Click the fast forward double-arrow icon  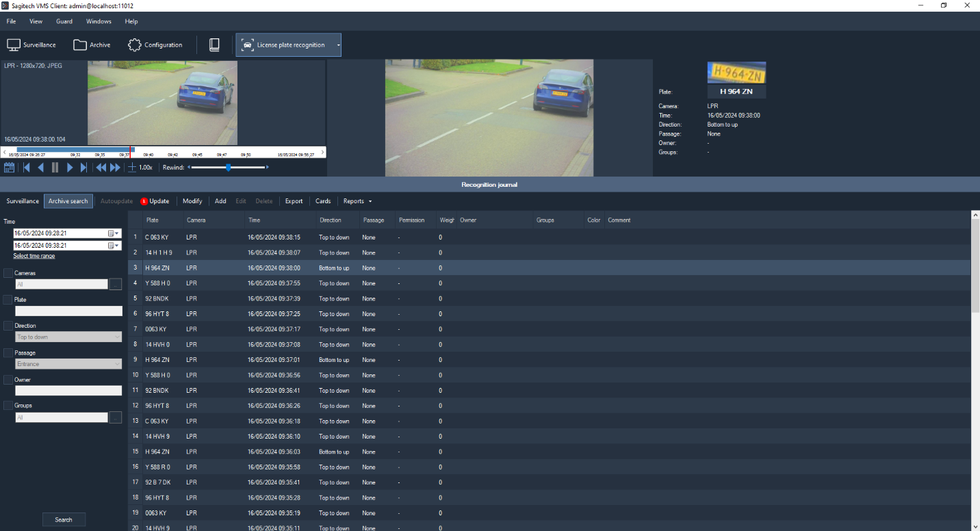pyautogui.click(x=115, y=168)
